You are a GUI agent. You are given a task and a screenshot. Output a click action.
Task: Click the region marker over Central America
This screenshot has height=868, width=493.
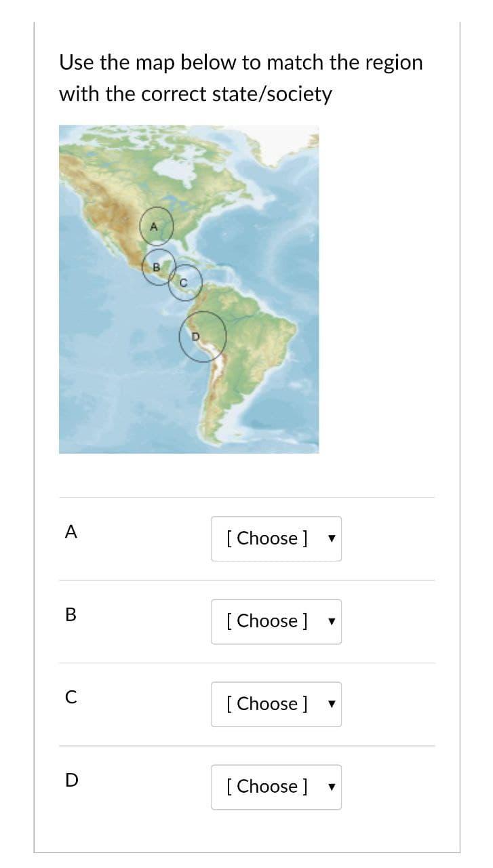click(x=184, y=283)
